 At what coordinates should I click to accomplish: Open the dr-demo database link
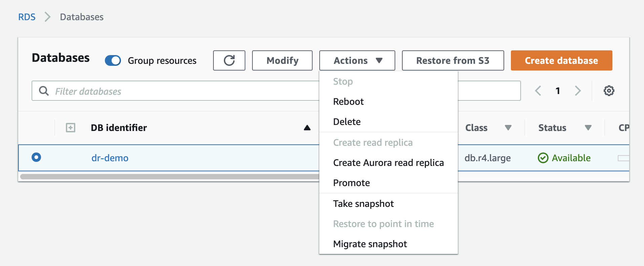(x=110, y=158)
